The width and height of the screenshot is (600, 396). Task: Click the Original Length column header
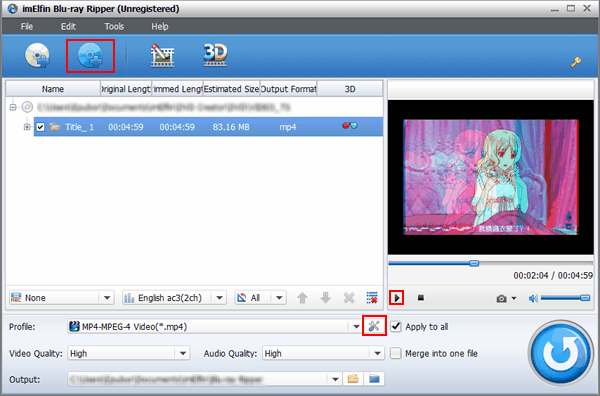pos(126,89)
